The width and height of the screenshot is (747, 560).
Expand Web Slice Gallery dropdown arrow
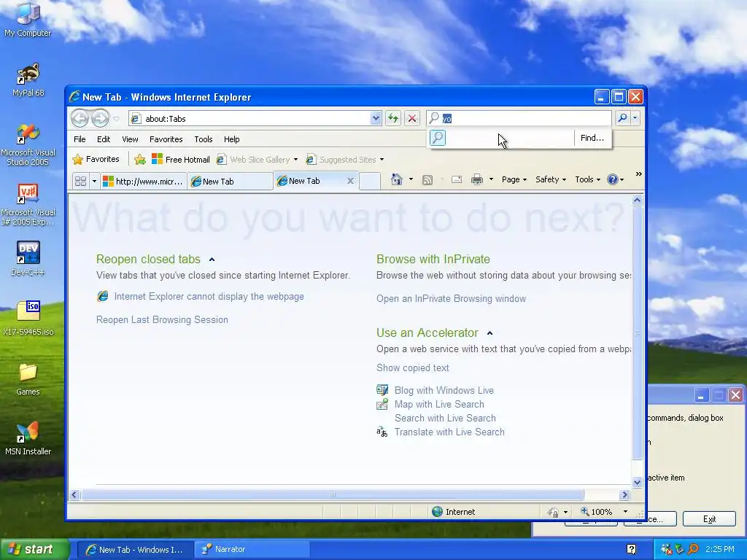tap(295, 160)
